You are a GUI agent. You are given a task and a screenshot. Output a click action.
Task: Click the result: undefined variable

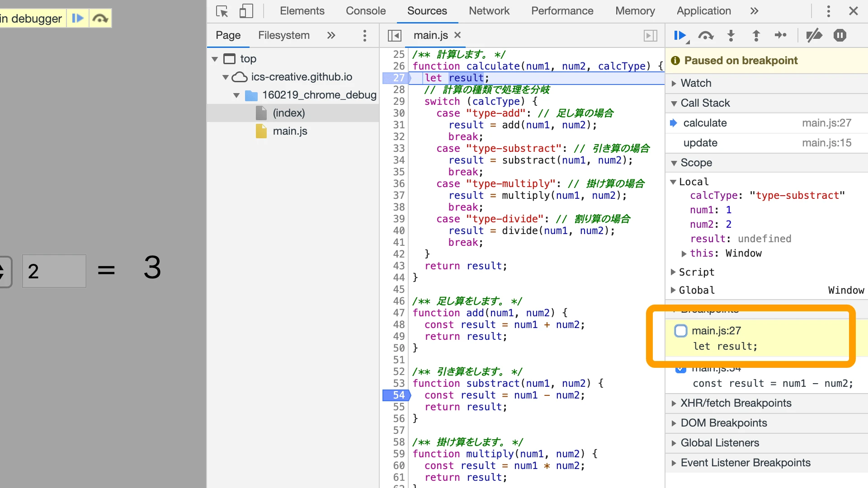click(x=741, y=239)
